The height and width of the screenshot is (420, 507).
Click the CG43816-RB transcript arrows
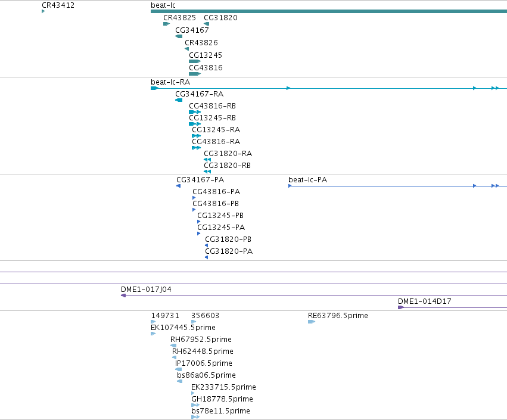point(195,112)
